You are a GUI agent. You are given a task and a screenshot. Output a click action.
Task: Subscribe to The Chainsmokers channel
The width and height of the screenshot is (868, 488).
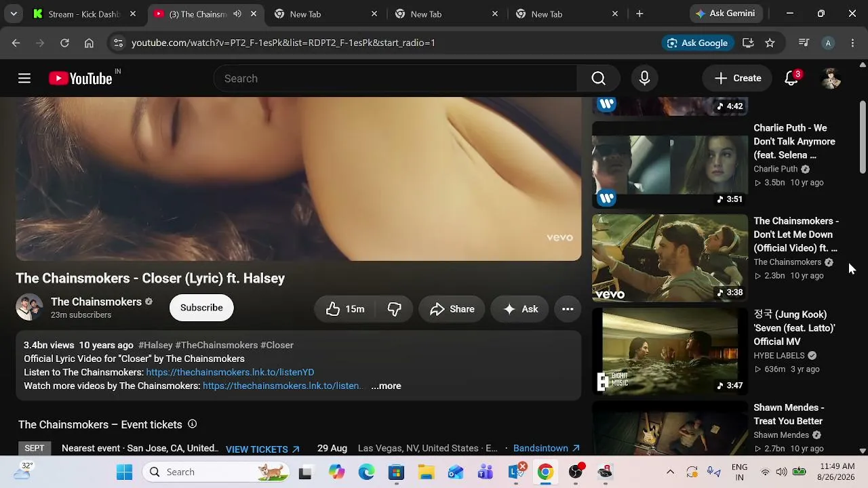tap(201, 308)
